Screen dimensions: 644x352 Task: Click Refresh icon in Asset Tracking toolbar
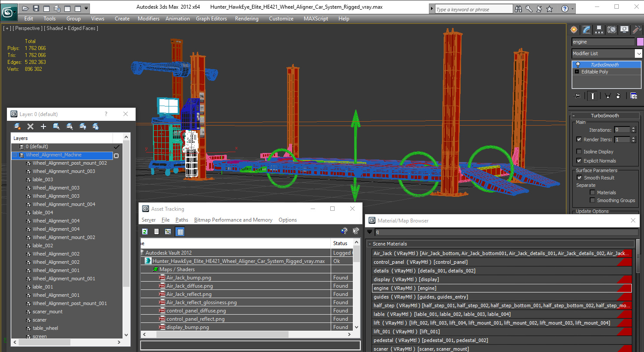point(145,232)
